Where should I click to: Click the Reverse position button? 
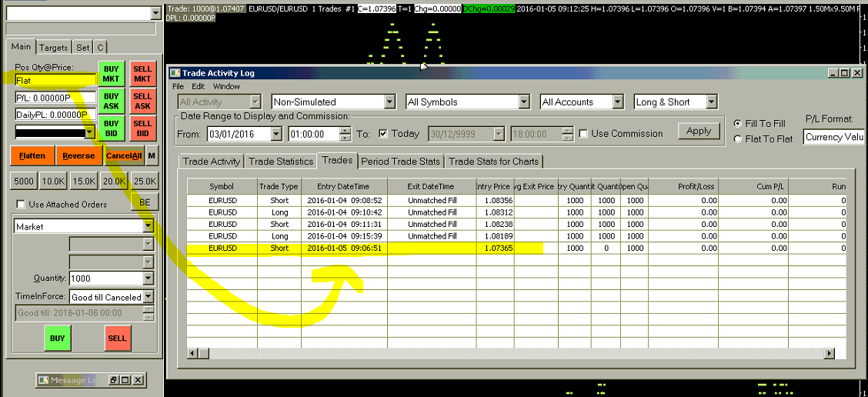coord(78,155)
